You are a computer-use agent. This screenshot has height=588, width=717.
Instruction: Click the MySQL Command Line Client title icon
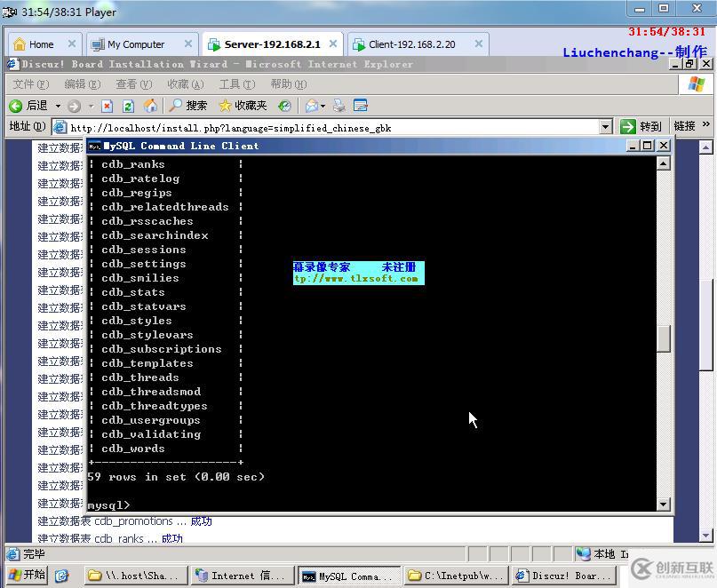coord(95,146)
